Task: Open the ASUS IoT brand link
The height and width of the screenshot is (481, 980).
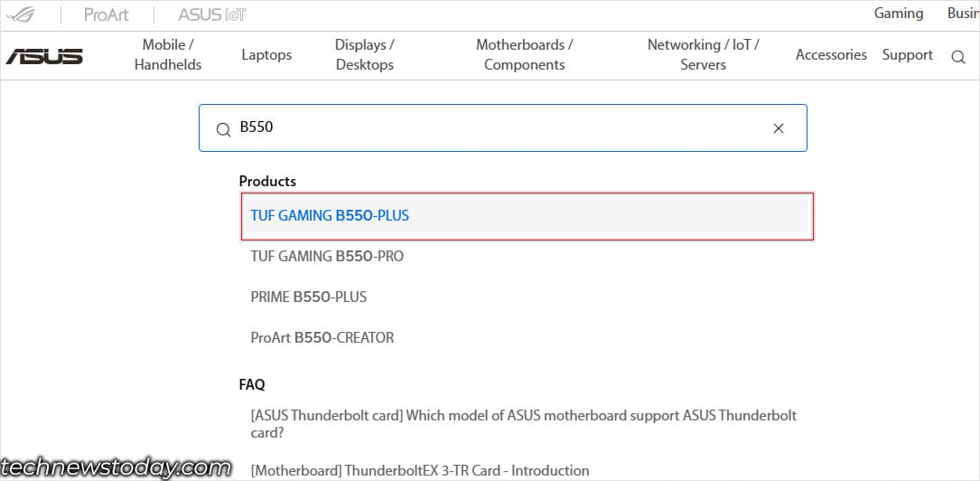Action: pos(212,14)
